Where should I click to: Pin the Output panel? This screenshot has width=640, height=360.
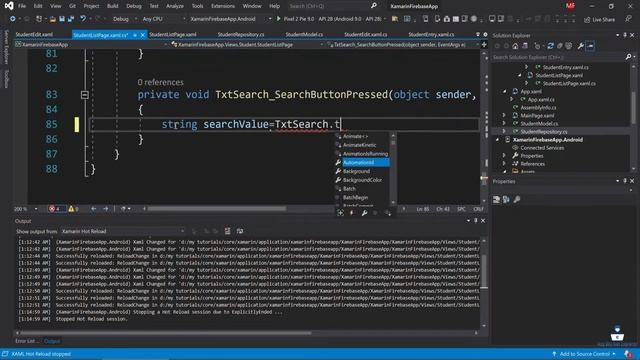[476, 221]
